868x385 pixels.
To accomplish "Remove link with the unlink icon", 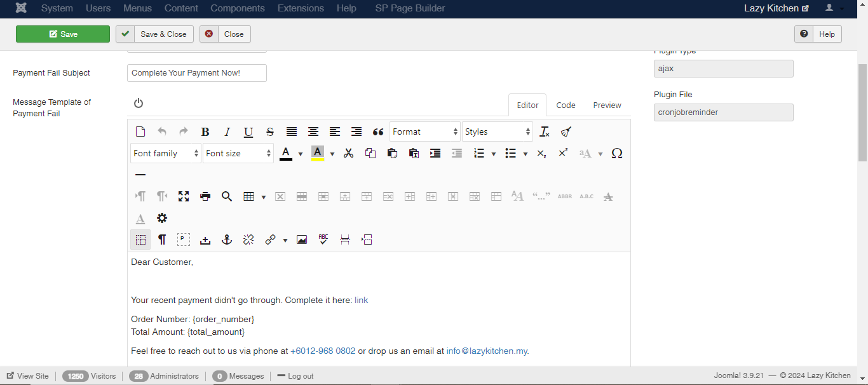I will 248,240.
